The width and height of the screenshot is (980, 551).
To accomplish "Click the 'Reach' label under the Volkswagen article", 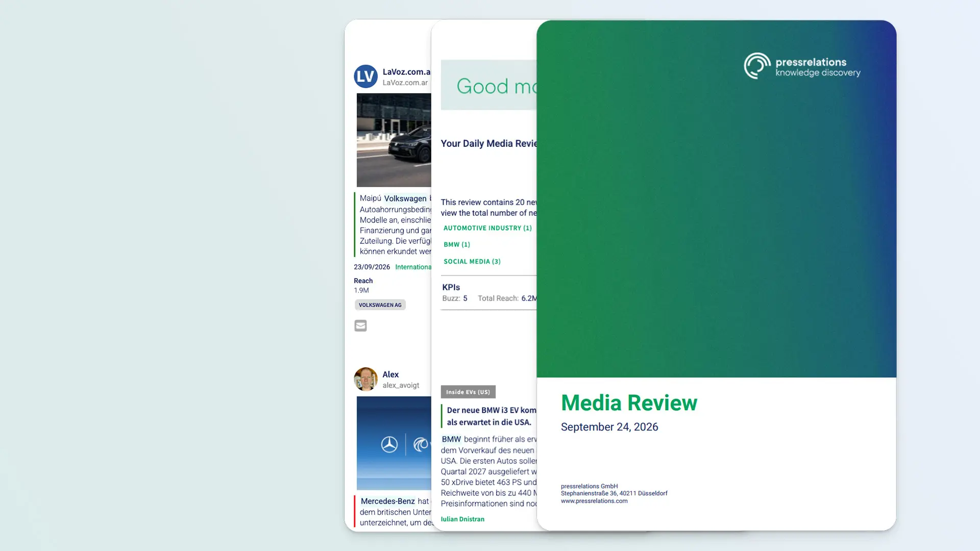I will [363, 281].
